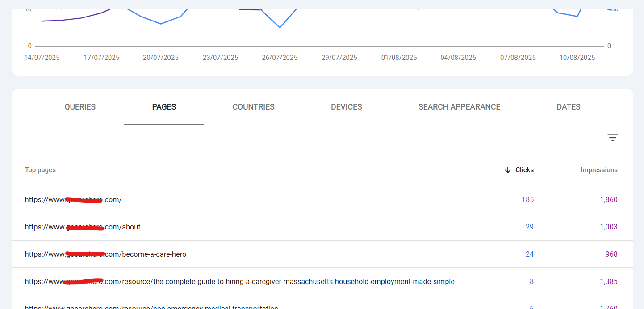Click the 1,385 impressions value
This screenshot has height=309, width=644.
tap(608, 282)
